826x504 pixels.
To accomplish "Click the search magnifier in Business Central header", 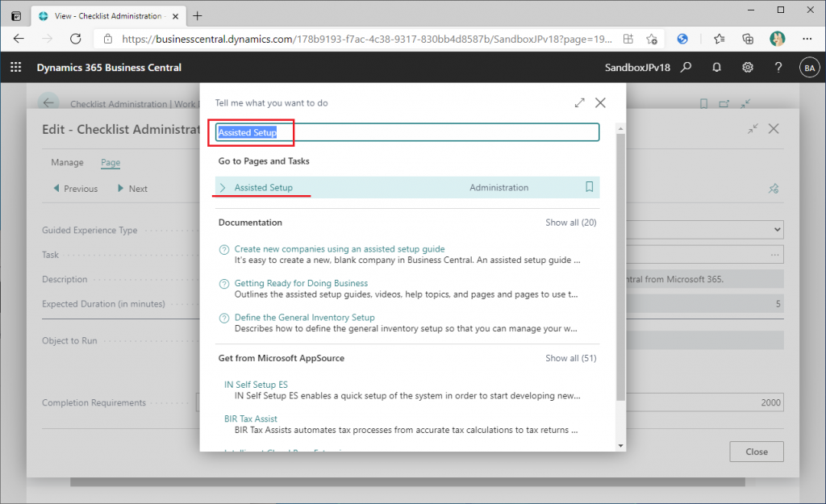I will 686,68.
